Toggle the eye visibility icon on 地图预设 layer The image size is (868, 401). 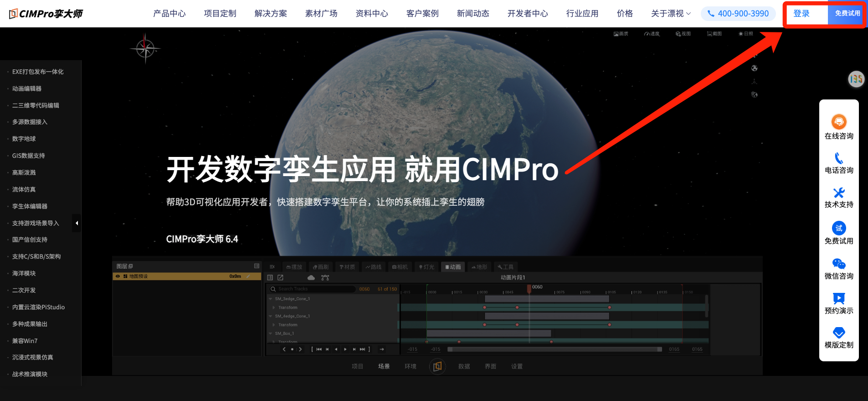pyautogui.click(x=118, y=276)
